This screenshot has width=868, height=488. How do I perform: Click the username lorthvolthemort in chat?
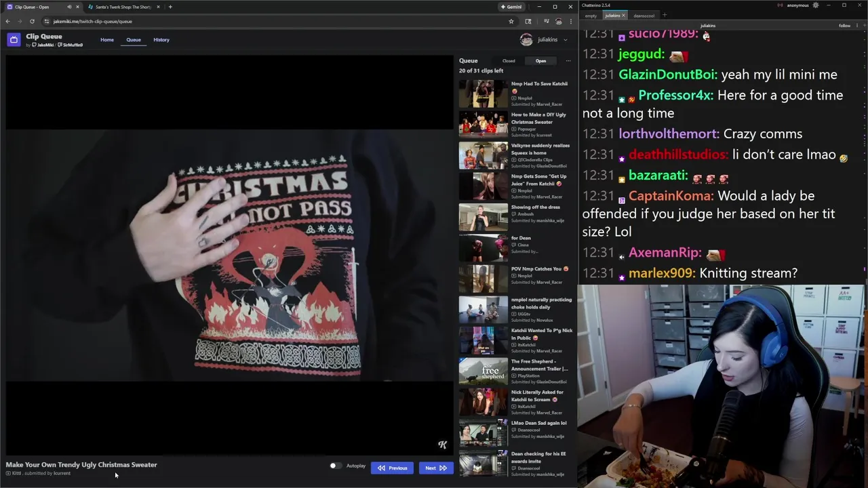(x=669, y=134)
